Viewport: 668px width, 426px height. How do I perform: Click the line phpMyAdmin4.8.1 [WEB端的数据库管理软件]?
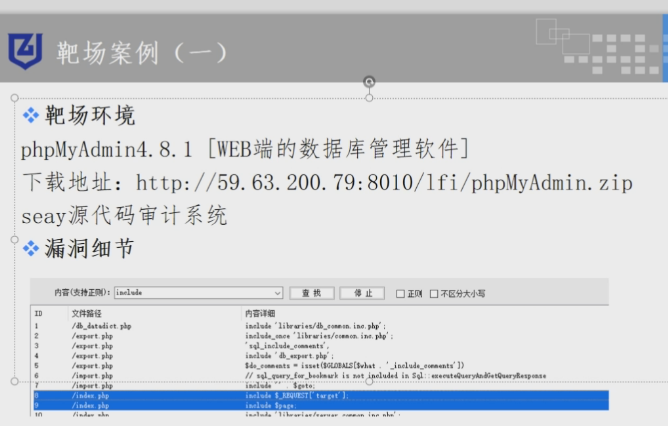click(x=245, y=149)
